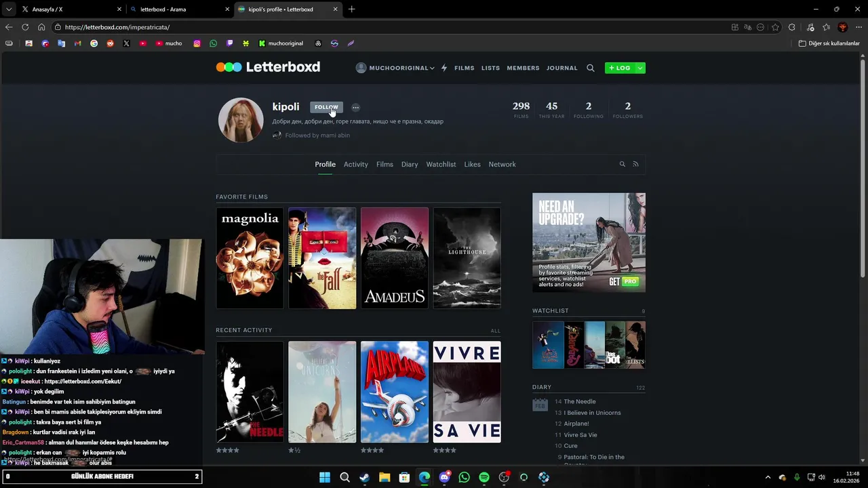Image resolution: width=868 pixels, height=488 pixels.
Task: Open the Edge settings and more menu
Action: click(x=859, y=27)
